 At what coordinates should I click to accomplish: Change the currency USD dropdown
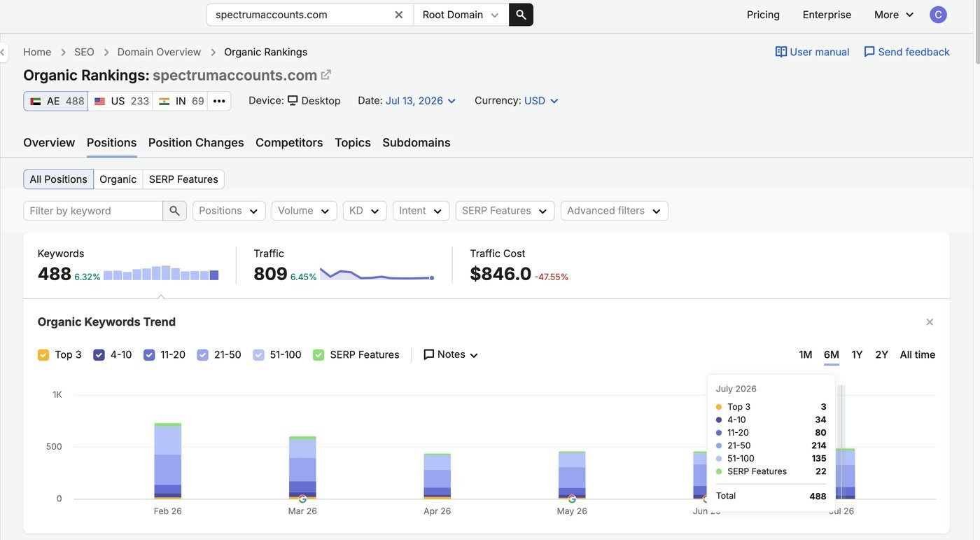click(541, 101)
